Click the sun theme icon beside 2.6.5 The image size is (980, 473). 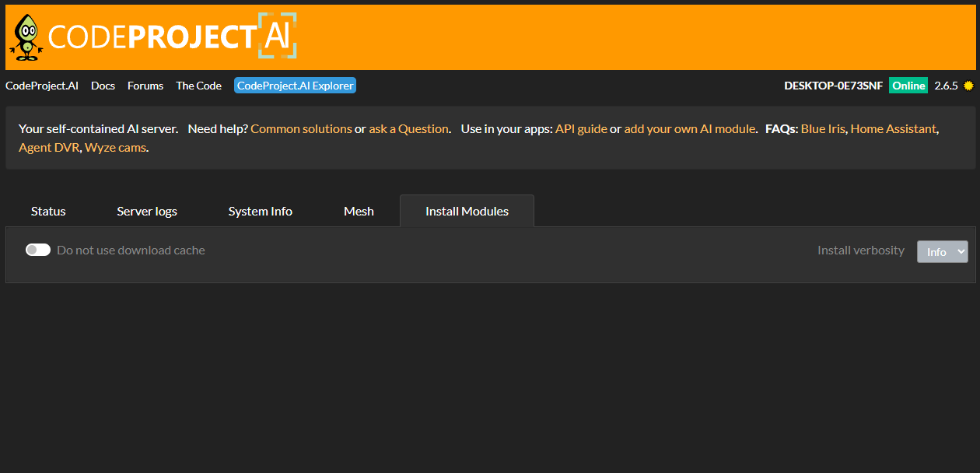pyautogui.click(x=968, y=86)
